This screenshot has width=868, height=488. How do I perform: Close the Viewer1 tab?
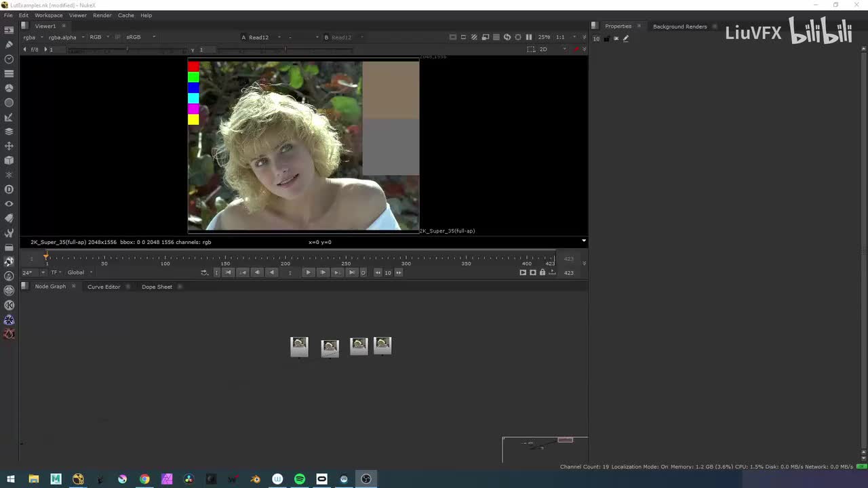coord(64,26)
